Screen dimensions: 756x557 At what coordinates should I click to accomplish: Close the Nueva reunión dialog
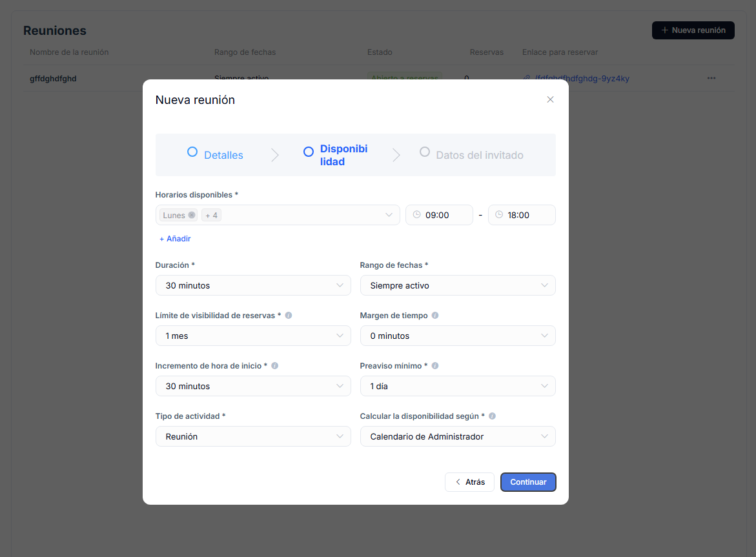550,99
